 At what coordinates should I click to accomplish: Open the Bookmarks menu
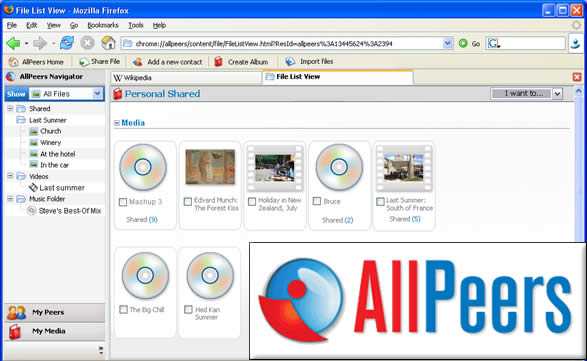click(103, 25)
